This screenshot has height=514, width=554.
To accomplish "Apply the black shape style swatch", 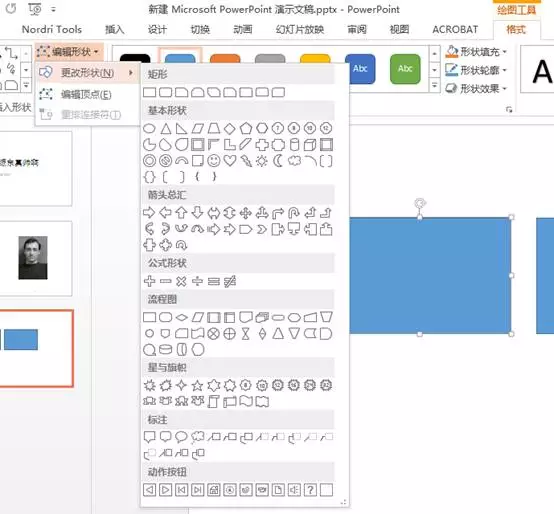I will pos(135,59).
